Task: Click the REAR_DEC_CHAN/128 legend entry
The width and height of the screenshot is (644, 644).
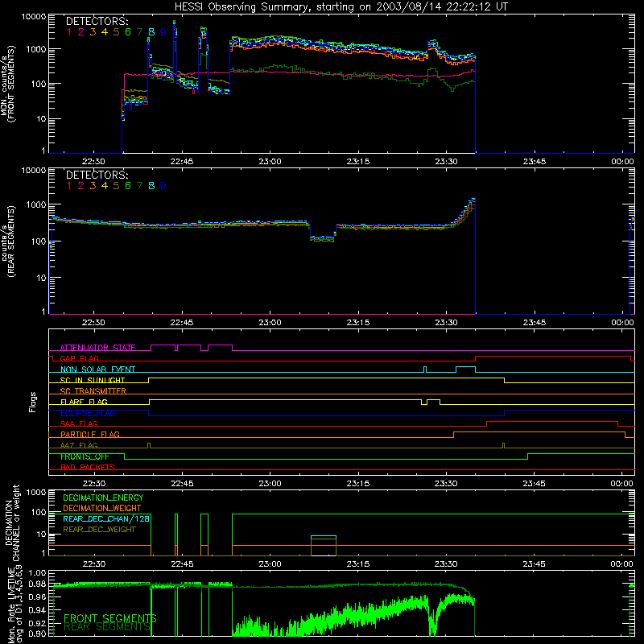Action: [106, 518]
